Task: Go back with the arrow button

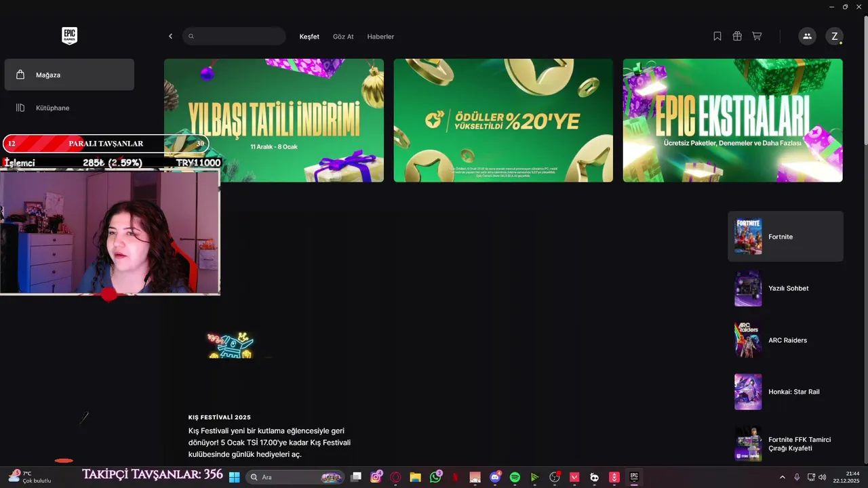Action: [170, 37]
